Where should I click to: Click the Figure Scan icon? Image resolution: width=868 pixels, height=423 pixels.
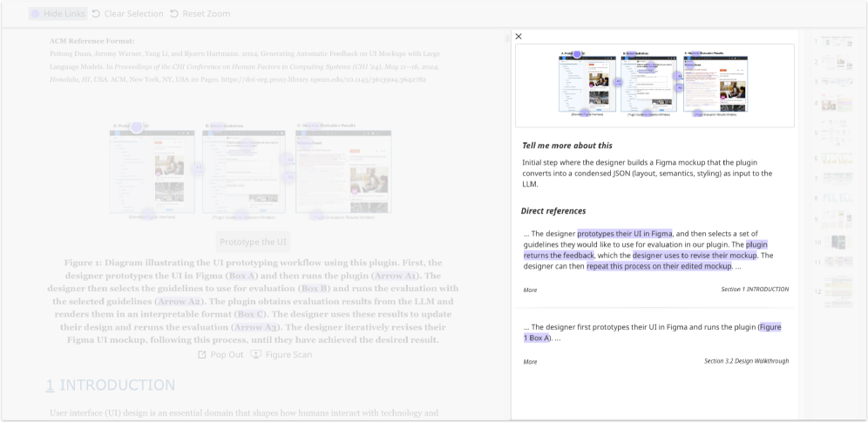(255, 355)
